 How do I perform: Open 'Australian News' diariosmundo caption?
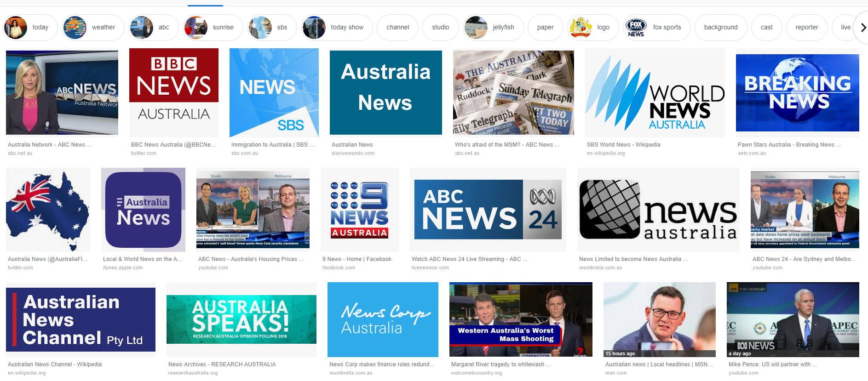(352, 145)
